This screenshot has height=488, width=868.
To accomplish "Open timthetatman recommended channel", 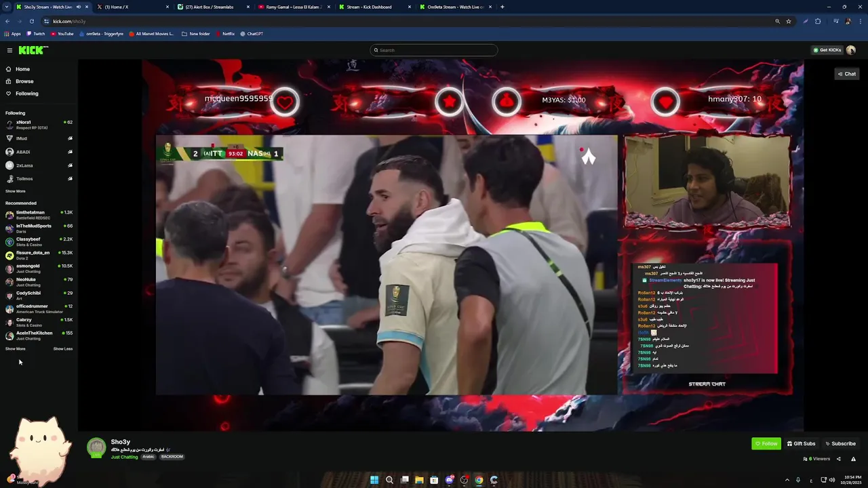I will point(39,215).
